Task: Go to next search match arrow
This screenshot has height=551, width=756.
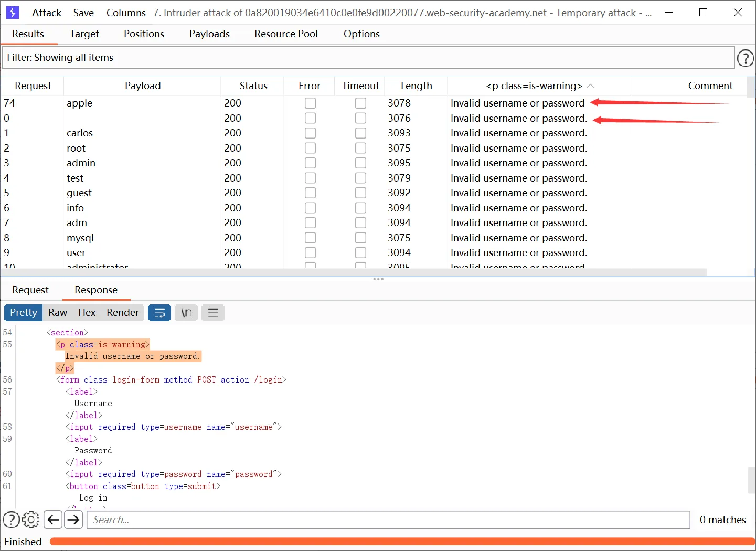Action: pos(73,520)
